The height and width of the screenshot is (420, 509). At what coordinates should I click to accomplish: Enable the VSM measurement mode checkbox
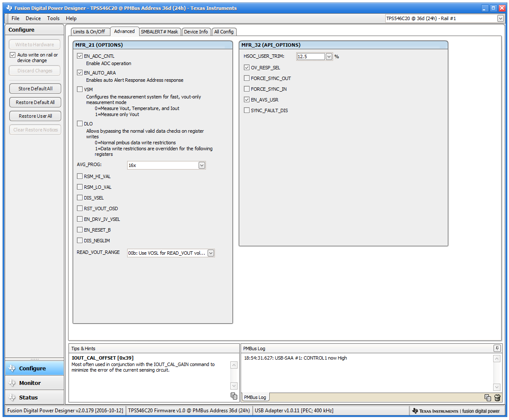tap(80, 89)
